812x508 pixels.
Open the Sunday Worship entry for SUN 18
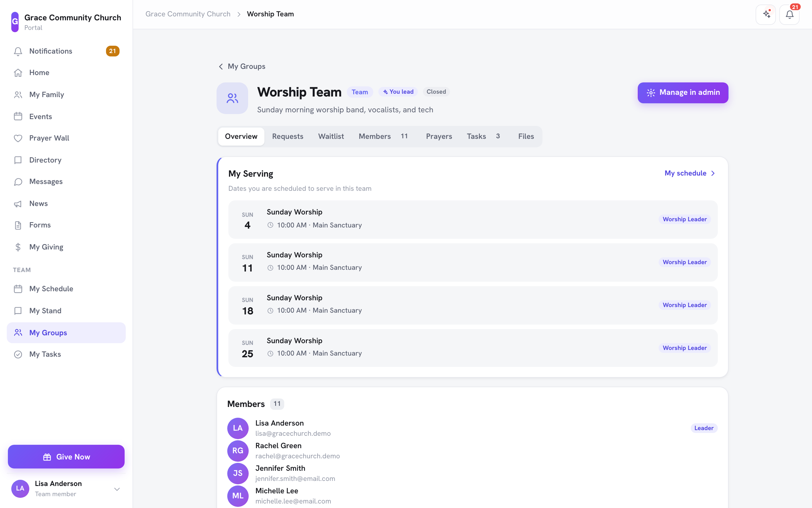click(x=473, y=305)
